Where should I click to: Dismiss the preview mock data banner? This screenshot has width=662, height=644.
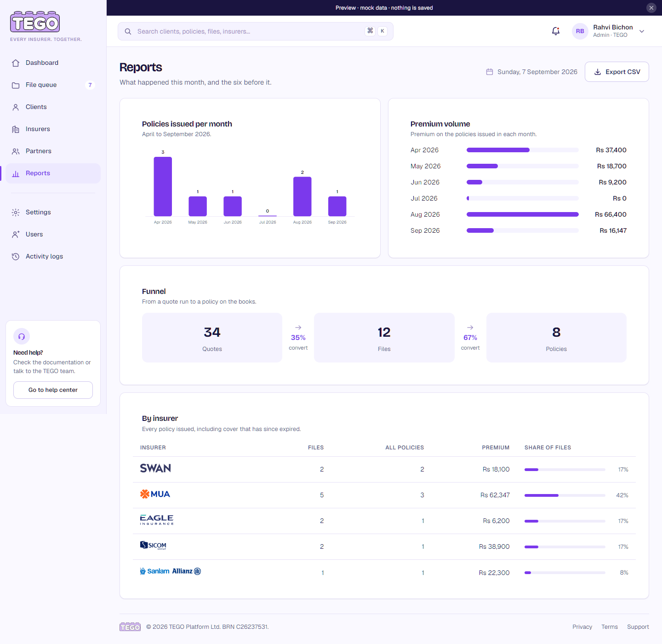coord(651,8)
